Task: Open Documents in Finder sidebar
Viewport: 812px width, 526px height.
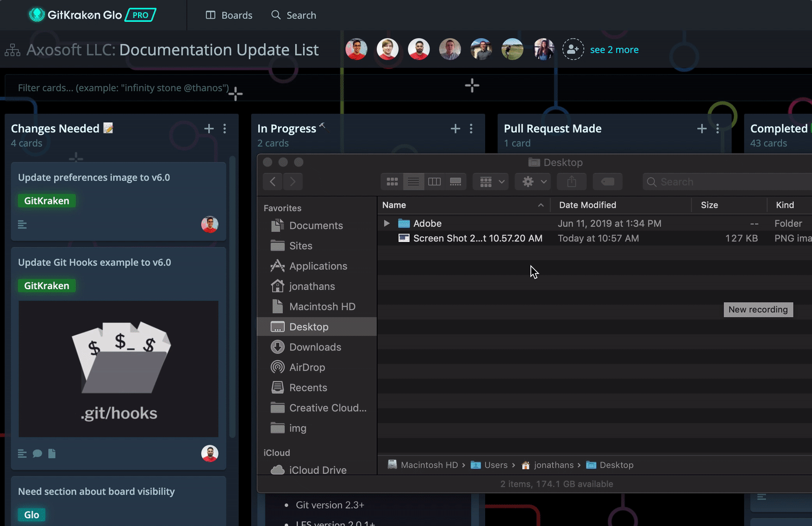Action: 317,225
